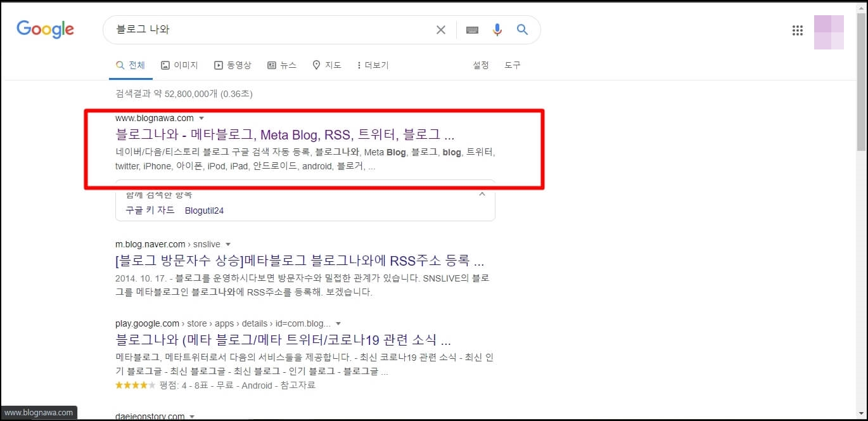
Task: Click the snippet starting 네이버/다음/티스토리 블로그
Action: pyautogui.click(x=305, y=159)
